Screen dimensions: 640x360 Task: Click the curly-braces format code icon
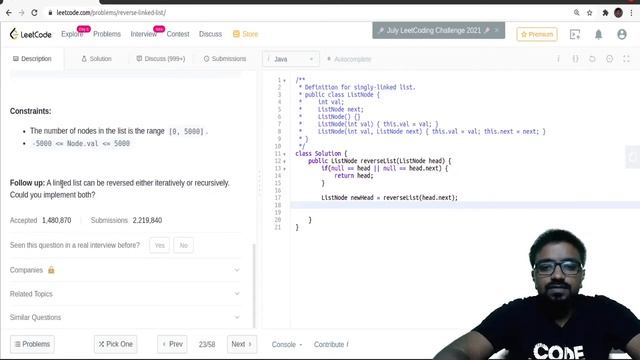(x=575, y=59)
